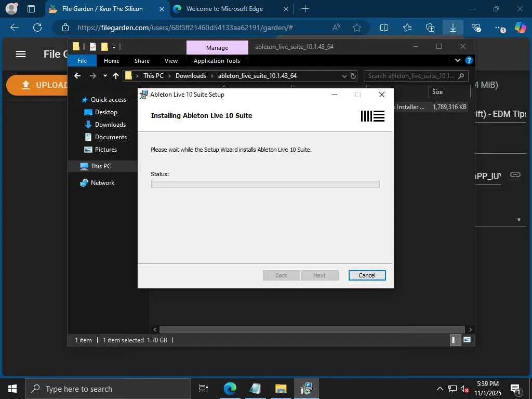Navigate forward in File Explorer
The image size is (532, 399).
(92, 76)
